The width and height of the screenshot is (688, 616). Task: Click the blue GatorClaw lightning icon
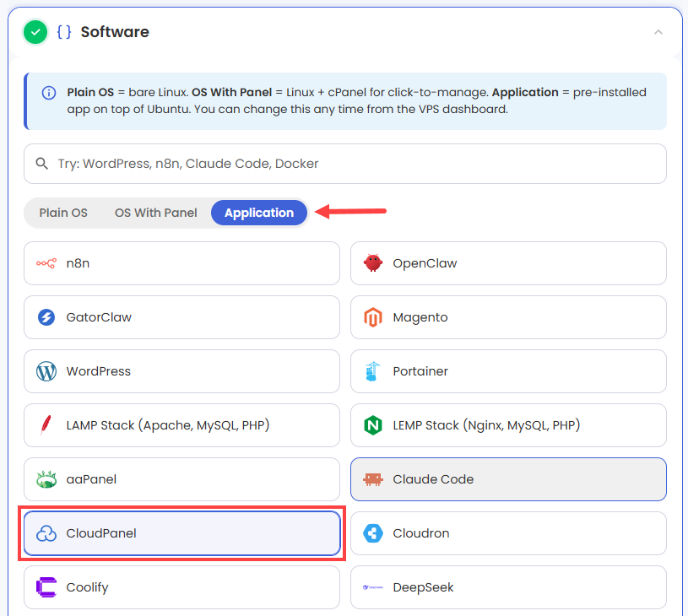click(x=46, y=317)
